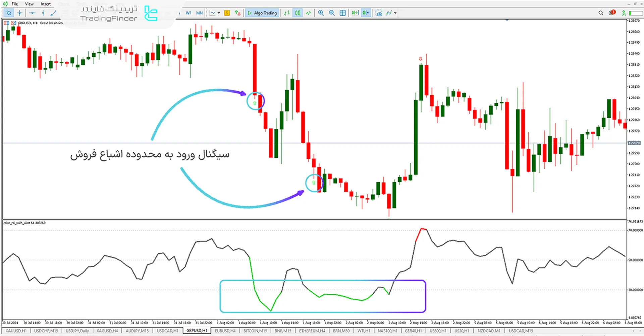
Task: Click the connection status bar indicator
Action: pyautogui.click(x=635, y=13)
